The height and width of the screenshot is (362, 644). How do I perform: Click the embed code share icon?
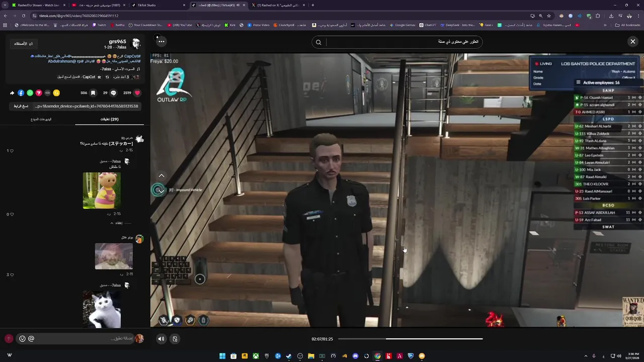pyautogui.click(x=48, y=93)
